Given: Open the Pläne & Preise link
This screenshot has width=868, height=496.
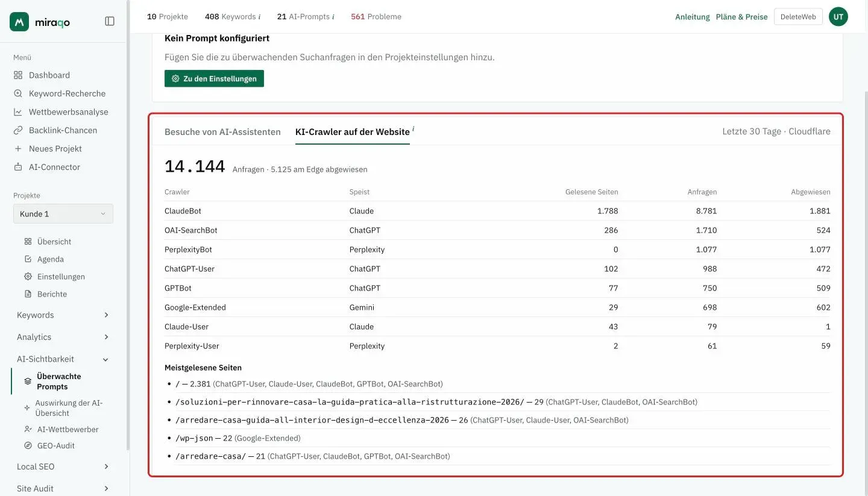Looking at the screenshot, I should (742, 17).
